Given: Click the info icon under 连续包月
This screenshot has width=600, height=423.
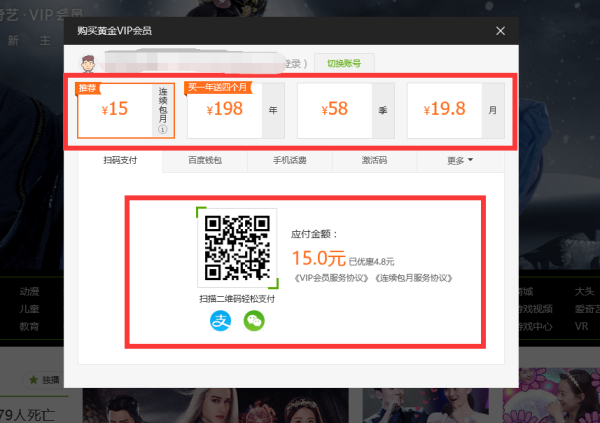Looking at the screenshot, I should [163, 129].
